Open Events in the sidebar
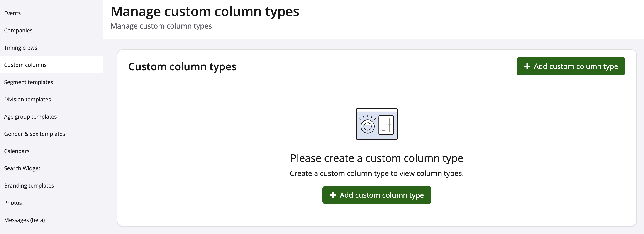This screenshot has height=234, width=644. coord(12,13)
